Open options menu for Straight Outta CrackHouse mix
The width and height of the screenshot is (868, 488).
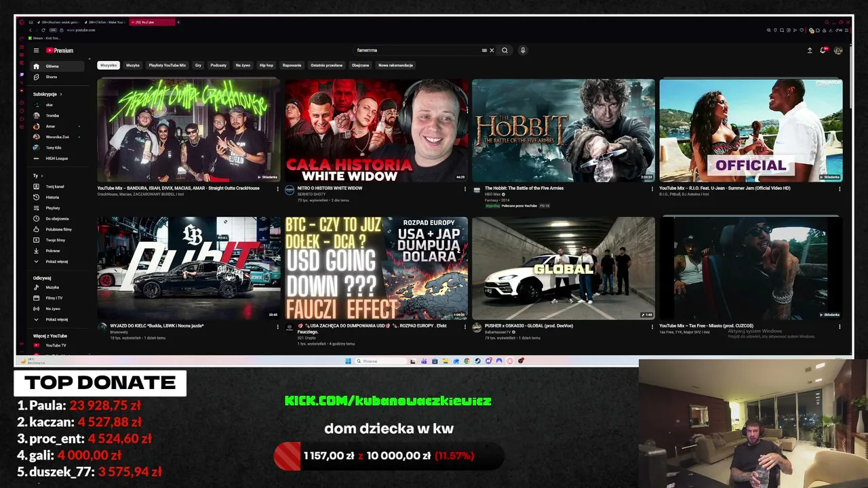[x=277, y=189]
